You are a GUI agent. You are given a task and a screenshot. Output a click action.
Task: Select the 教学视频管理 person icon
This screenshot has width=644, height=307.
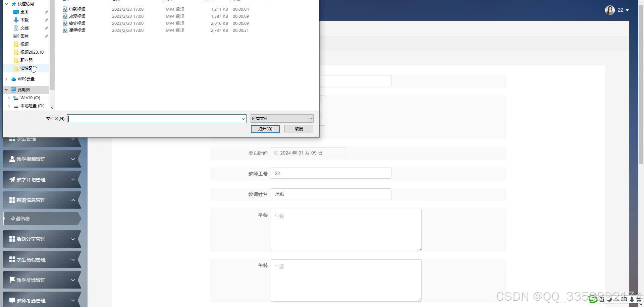point(12,159)
